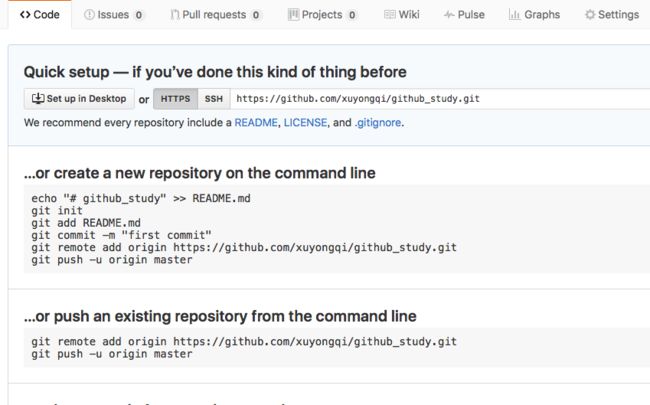Click the Issues count badge
Viewport: 650px width, 405px height.
(139, 15)
